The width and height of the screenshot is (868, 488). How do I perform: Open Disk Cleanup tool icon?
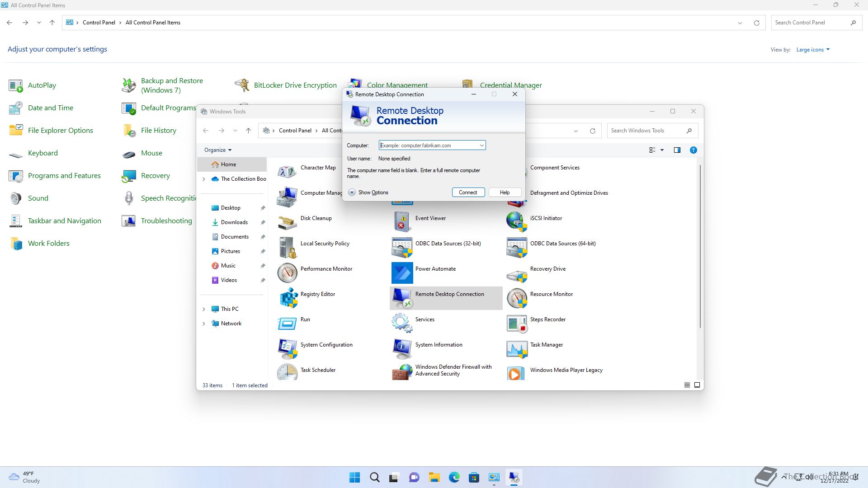288,223
